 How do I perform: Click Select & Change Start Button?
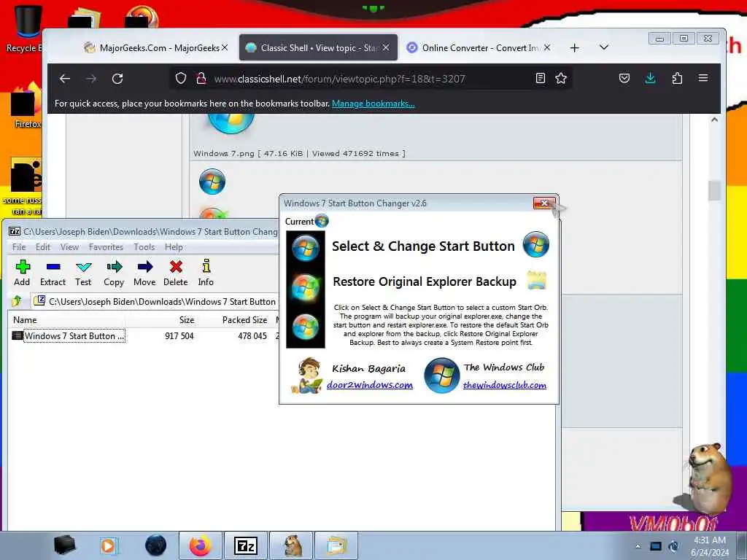[424, 246]
